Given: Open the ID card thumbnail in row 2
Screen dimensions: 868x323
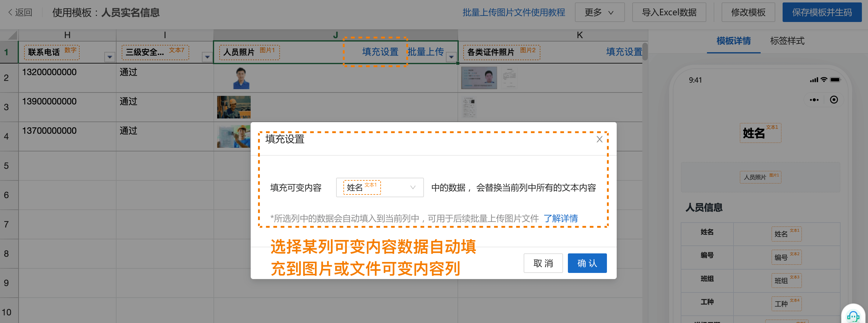Looking at the screenshot, I should click(479, 78).
